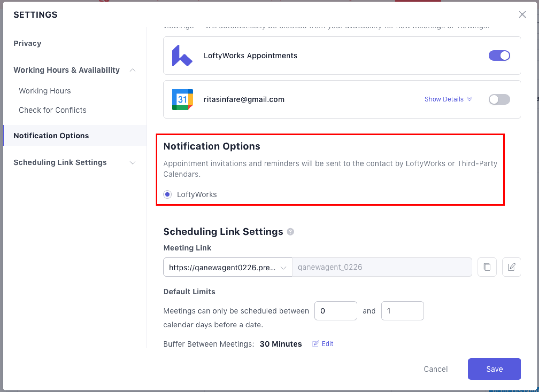Close the Settings dialog
Screen dimensions: 539x392
point(522,14)
